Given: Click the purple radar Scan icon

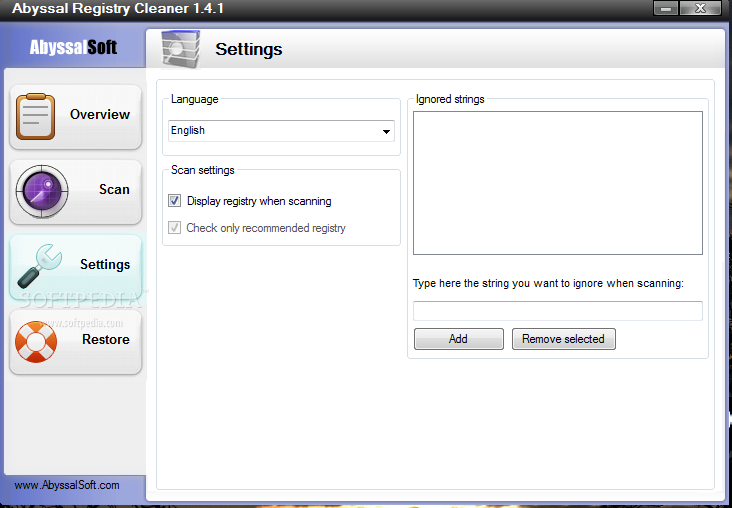Looking at the screenshot, I should 42,191.
